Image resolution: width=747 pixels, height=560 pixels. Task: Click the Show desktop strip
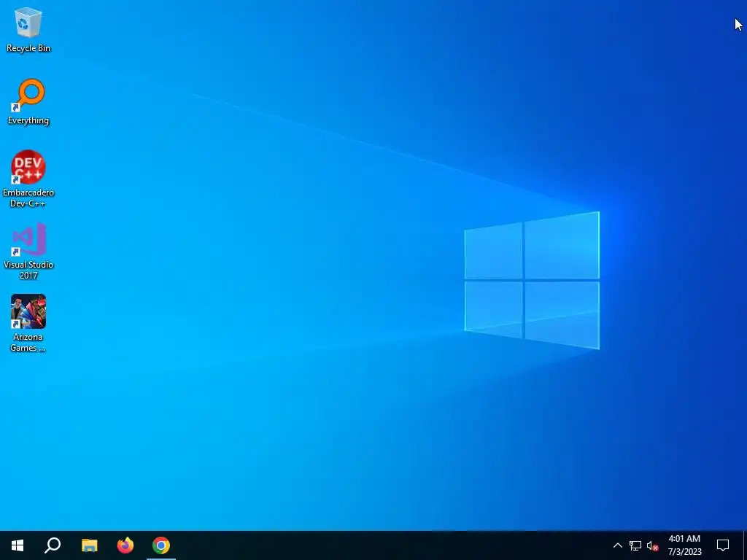[x=745, y=545]
